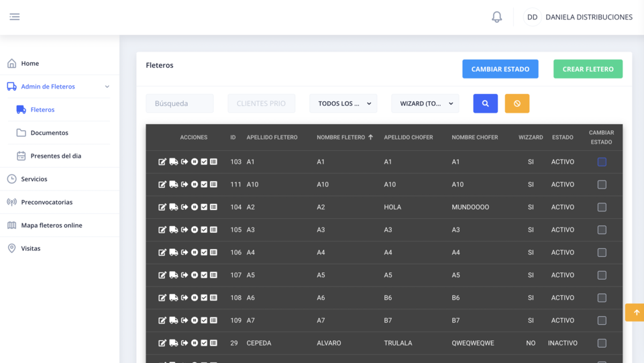Click the exit-arrow icon in row 107
This screenshot has height=363, width=644.
click(x=184, y=274)
